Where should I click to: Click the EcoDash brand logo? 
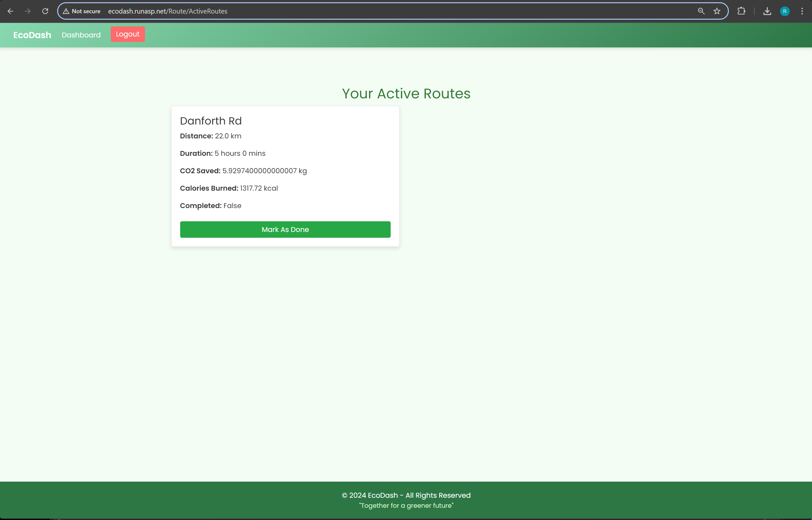coord(32,35)
